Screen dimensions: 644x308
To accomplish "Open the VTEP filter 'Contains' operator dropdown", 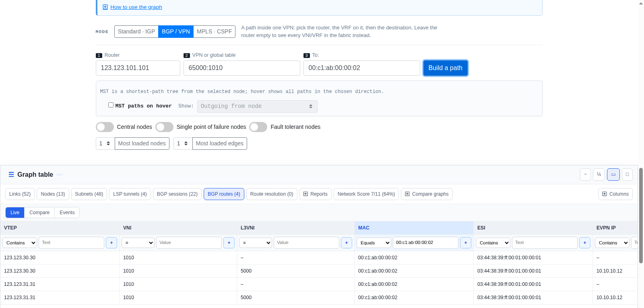I will 20,243.
